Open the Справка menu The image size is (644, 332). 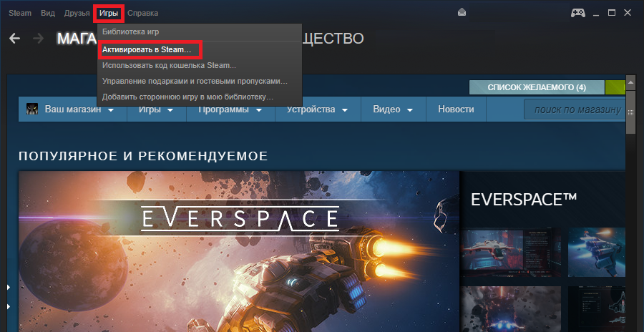142,13
